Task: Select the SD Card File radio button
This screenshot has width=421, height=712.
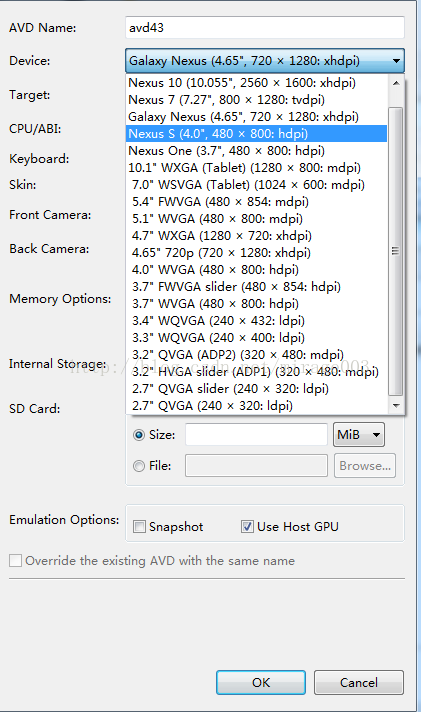Action: 139,466
